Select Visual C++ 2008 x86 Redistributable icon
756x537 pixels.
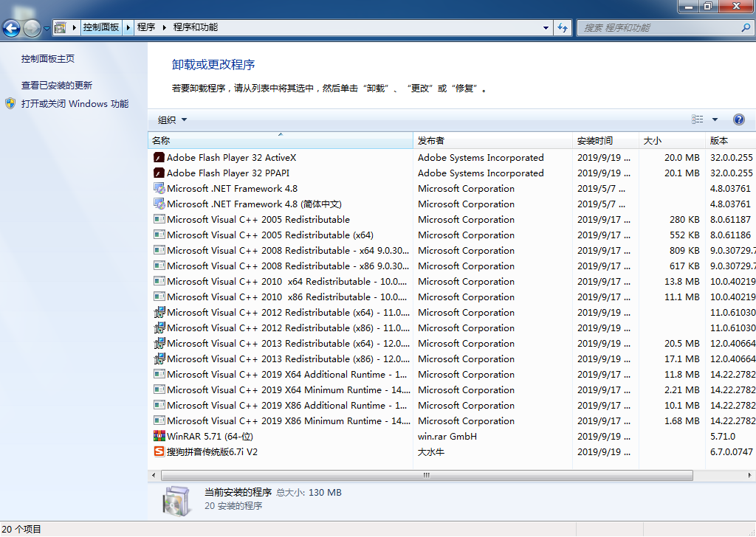click(x=159, y=266)
